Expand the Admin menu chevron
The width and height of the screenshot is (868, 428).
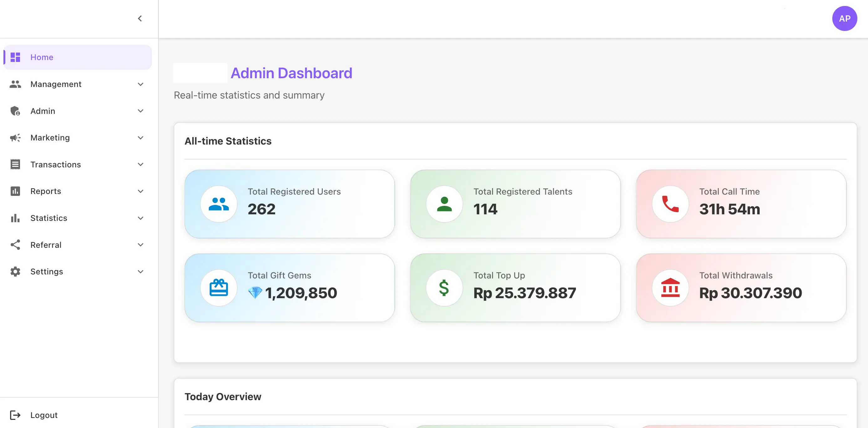141,111
